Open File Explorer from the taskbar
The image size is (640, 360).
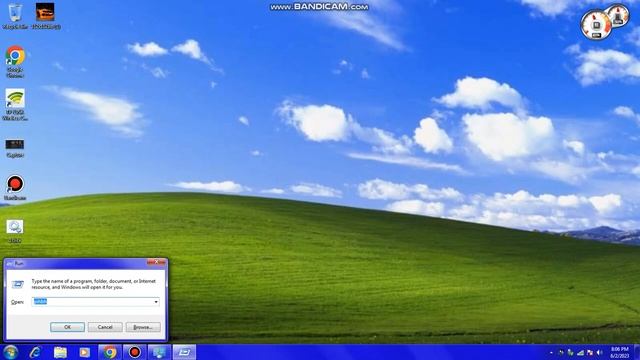pyautogui.click(x=60, y=352)
